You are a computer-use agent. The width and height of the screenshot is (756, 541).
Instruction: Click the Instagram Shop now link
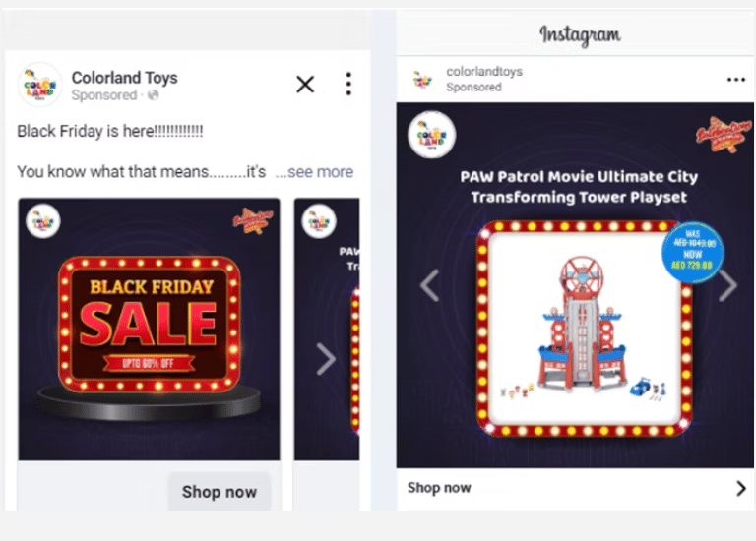click(439, 488)
